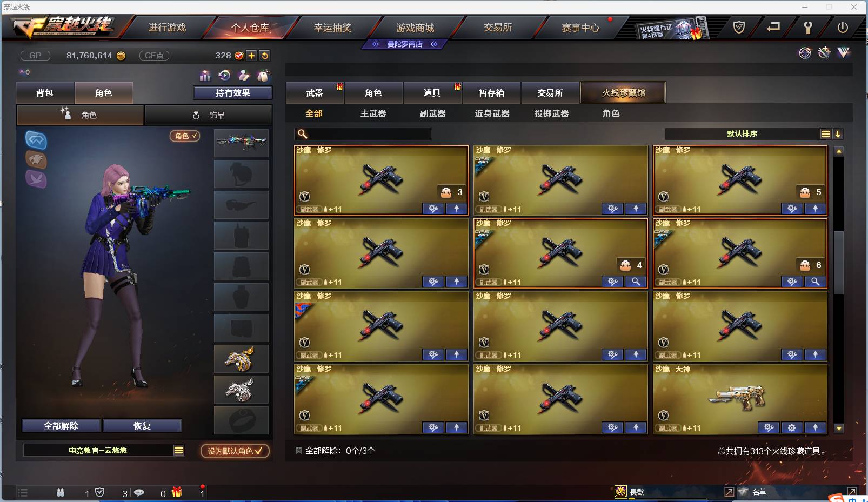Click the refresh icon beside CF points
This screenshot has width=868, height=502.
264,56
